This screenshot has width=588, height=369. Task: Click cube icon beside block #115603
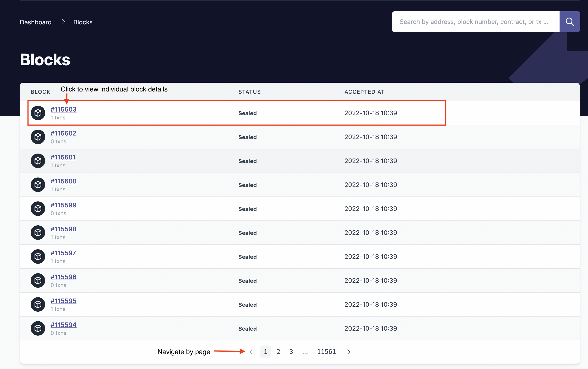pyautogui.click(x=38, y=113)
